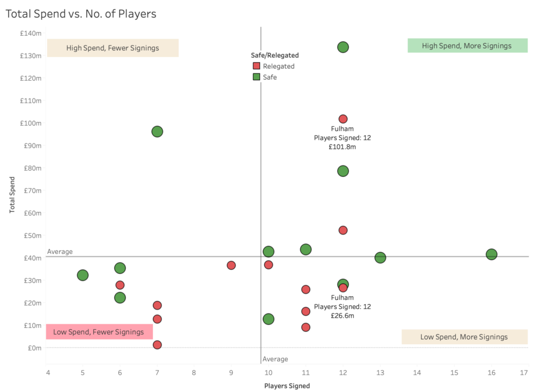Click the green point at 16 players

pyautogui.click(x=491, y=254)
